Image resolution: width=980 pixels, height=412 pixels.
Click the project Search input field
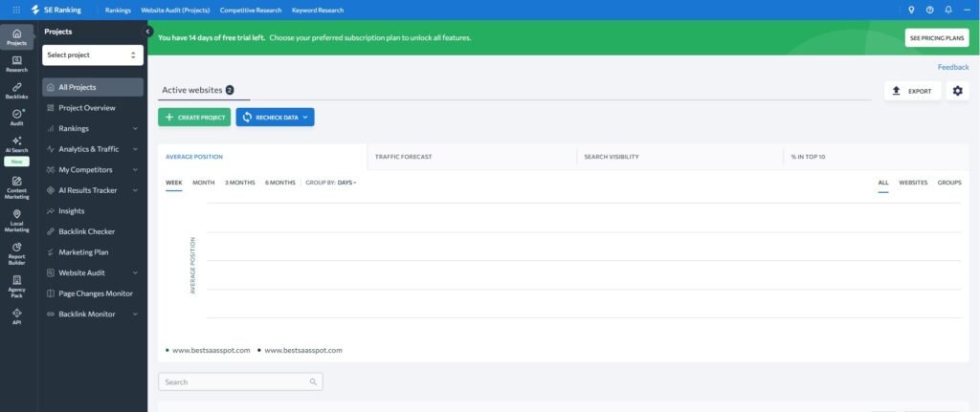pyautogui.click(x=239, y=381)
